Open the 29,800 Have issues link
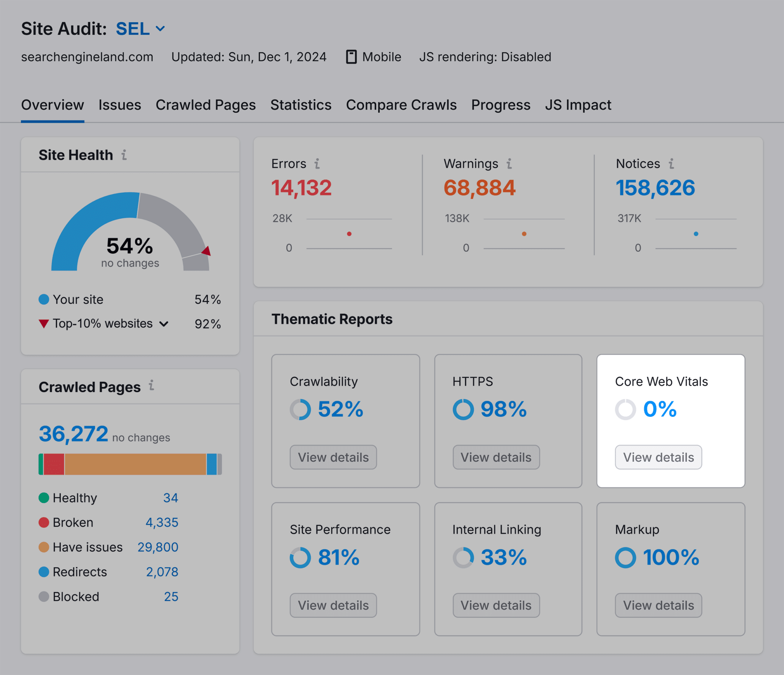Viewport: 784px width, 675px height. pos(158,547)
